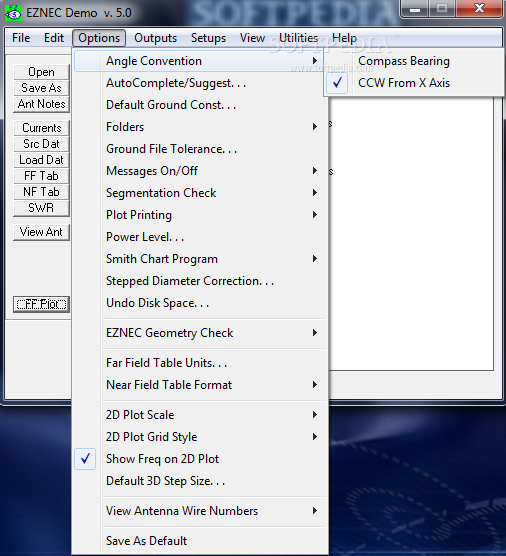This screenshot has height=556, width=506.
Task: Open Undo Disk Space settings
Action: click(x=200, y=303)
